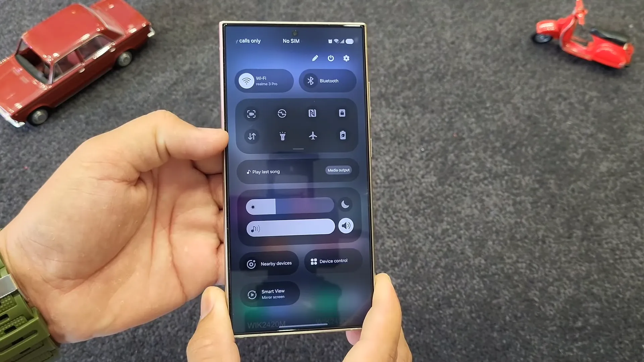Tap the power button icon
This screenshot has height=362, width=644.
[x=330, y=58]
